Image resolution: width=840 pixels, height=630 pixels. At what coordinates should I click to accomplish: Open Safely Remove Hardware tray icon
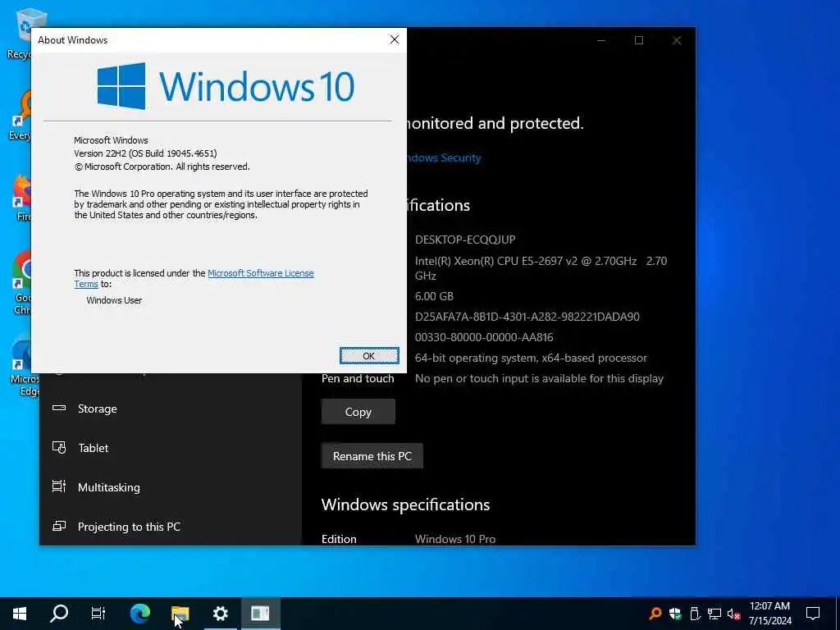[695, 614]
